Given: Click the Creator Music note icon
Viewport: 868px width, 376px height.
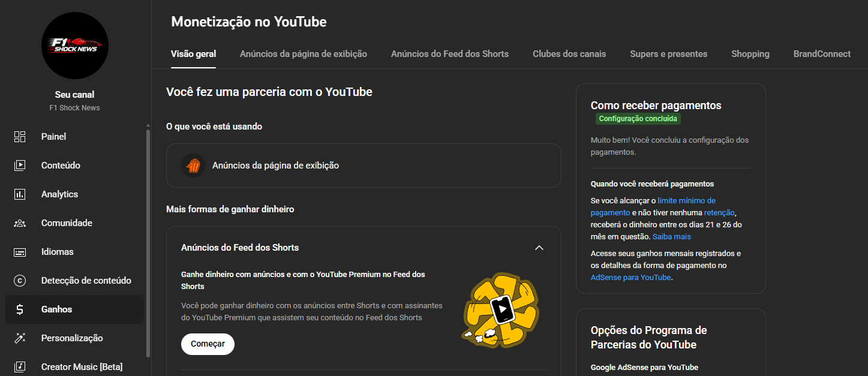Looking at the screenshot, I should (x=20, y=366).
